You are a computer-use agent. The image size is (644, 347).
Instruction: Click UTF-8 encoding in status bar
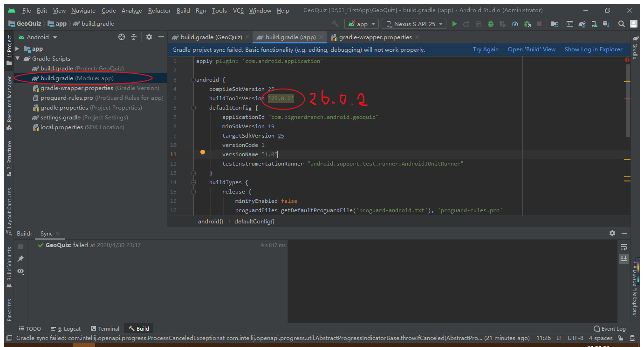pyautogui.click(x=575, y=338)
